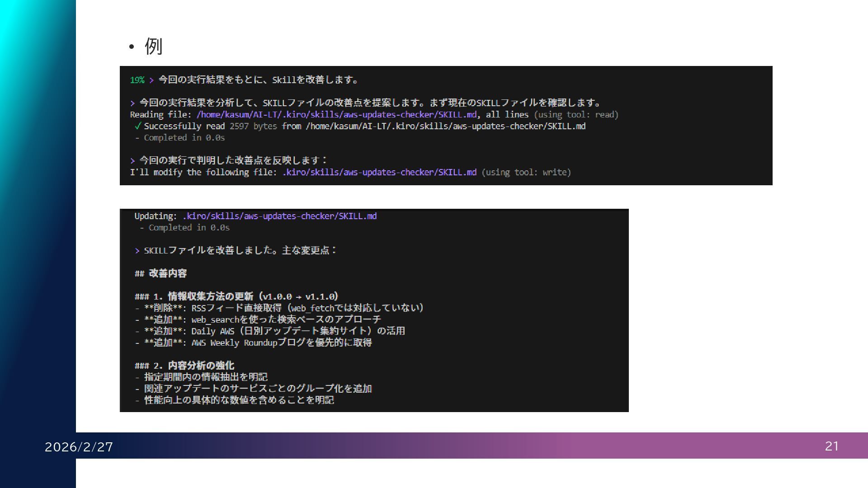Click the AWS Weekly Roundup line

pyautogui.click(x=253, y=343)
